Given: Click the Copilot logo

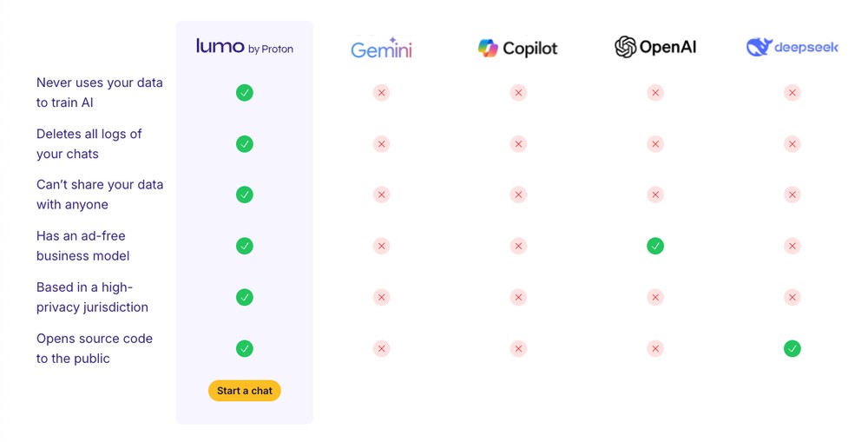Looking at the screenshot, I should coord(517,48).
